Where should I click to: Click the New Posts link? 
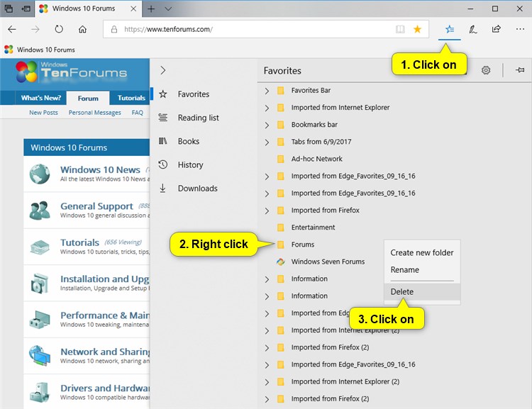(43, 112)
